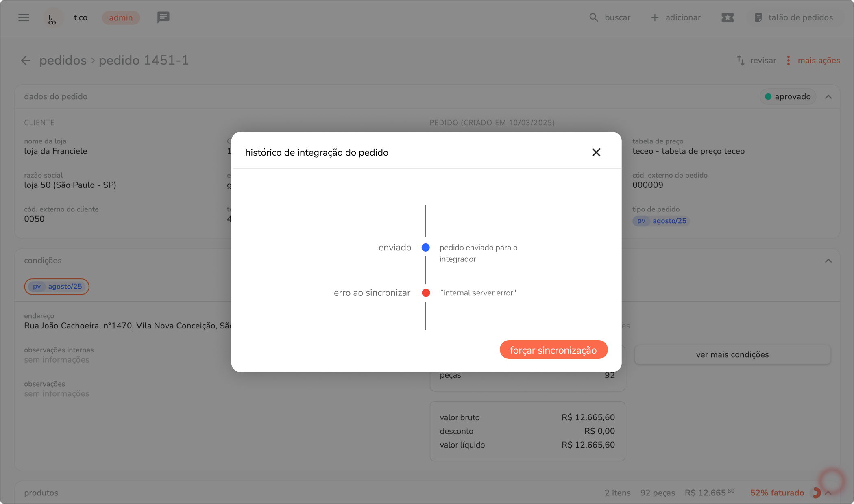Click ver mais condições button
This screenshot has width=854, height=504.
(x=732, y=354)
